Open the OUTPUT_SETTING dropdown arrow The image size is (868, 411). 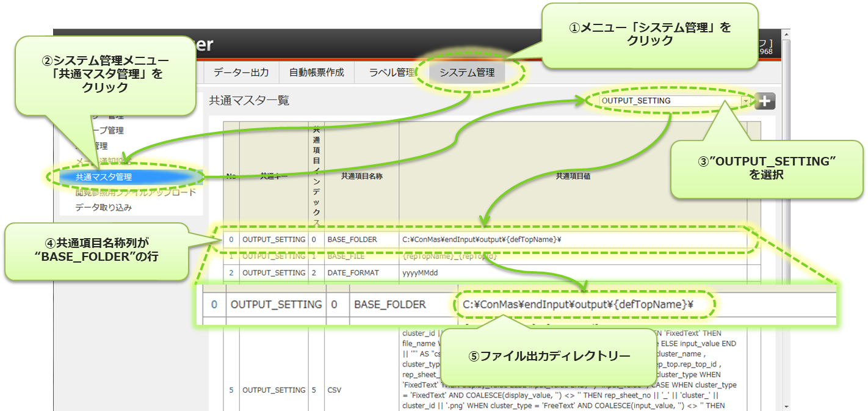tap(745, 101)
